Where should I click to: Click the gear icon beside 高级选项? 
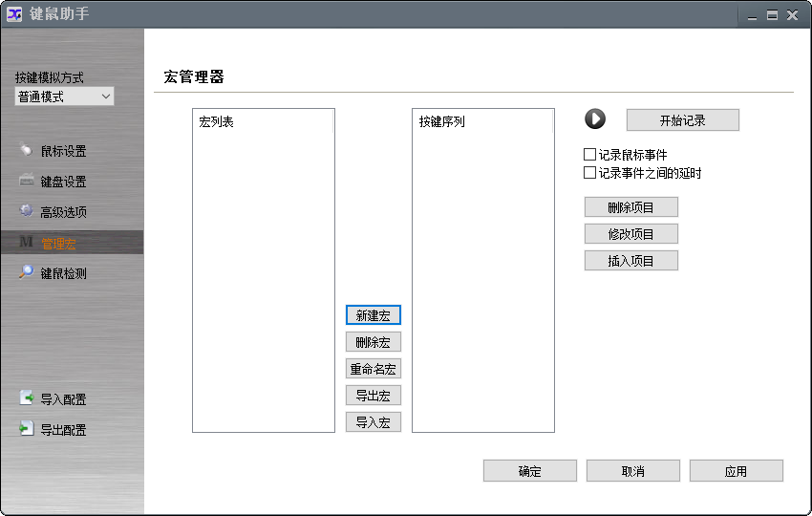coord(26,210)
